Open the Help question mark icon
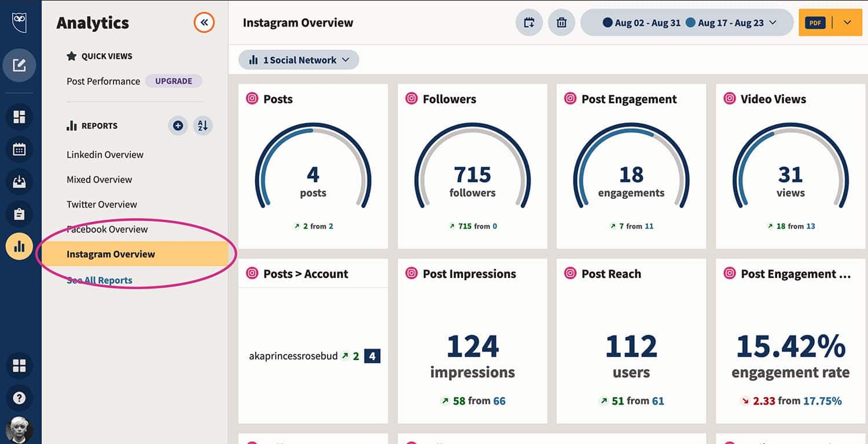Viewport: 868px width, 444px height. pos(19,398)
